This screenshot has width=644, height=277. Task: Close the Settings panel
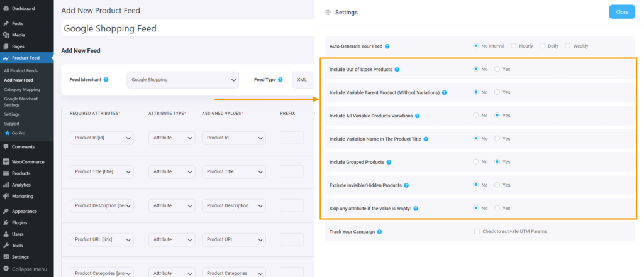coord(622,12)
